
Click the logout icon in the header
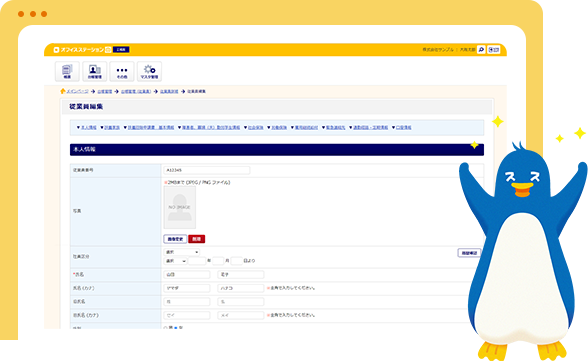pos(494,49)
